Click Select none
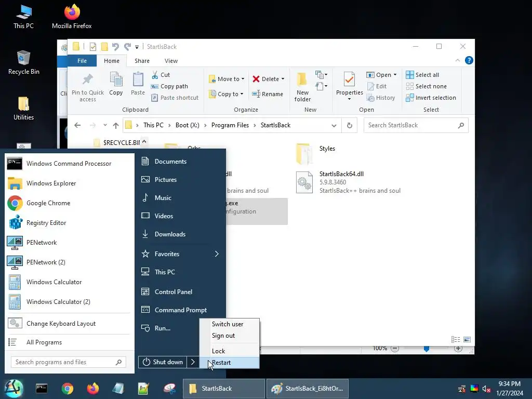The image size is (532, 399). coord(426,86)
